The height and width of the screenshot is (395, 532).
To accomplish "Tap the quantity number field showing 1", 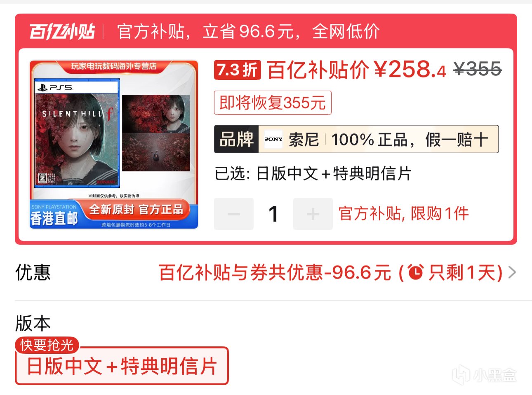I will (x=273, y=214).
